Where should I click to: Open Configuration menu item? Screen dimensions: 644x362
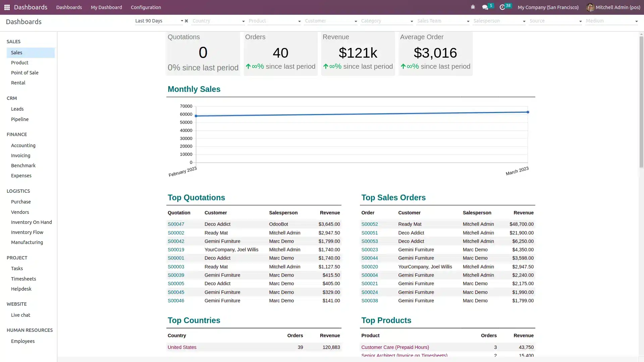146,7
